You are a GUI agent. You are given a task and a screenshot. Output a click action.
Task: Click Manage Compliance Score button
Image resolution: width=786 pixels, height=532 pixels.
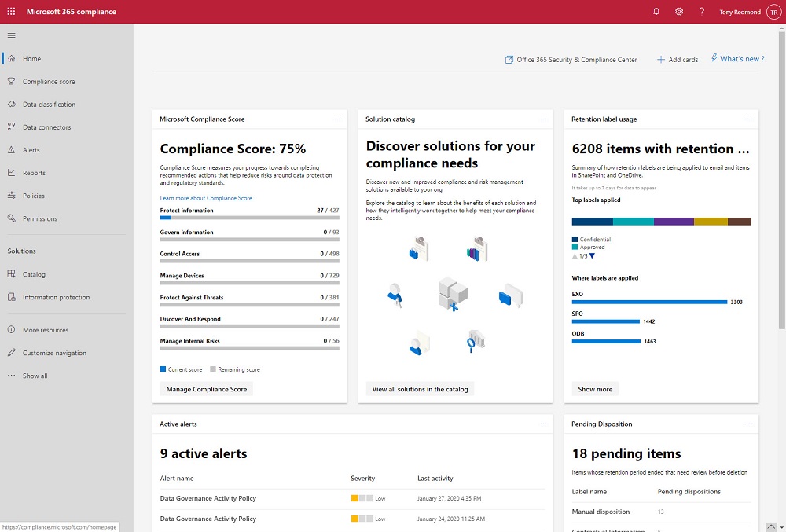pos(207,389)
